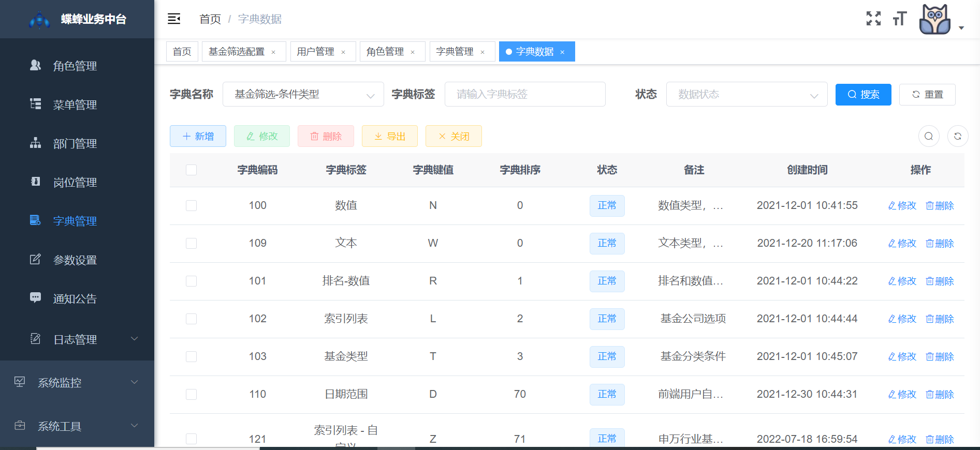Image resolution: width=980 pixels, height=450 pixels.
Task: Edit the 基金类型 row via 修改
Action: (x=902, y=356)
